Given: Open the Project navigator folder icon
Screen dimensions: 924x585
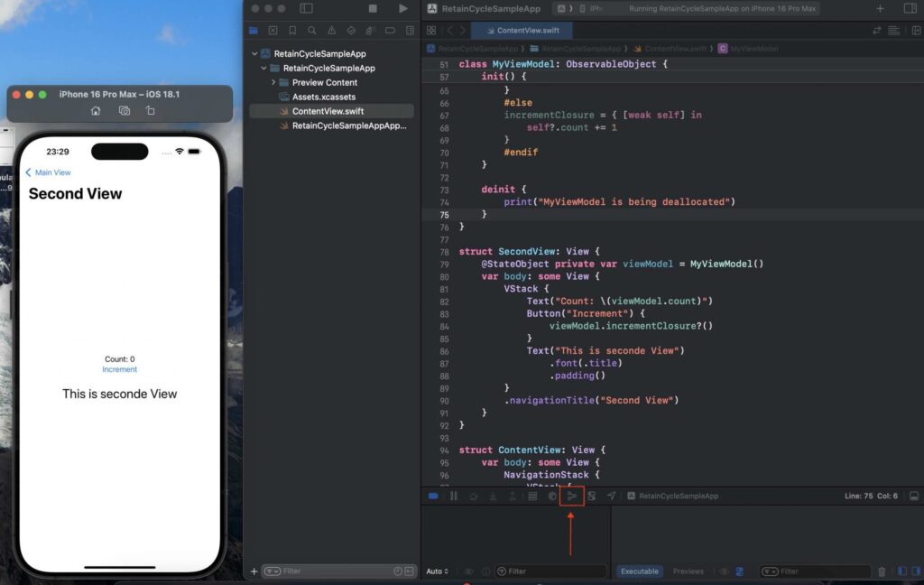Looking at the screenshot, I should 254,31.
